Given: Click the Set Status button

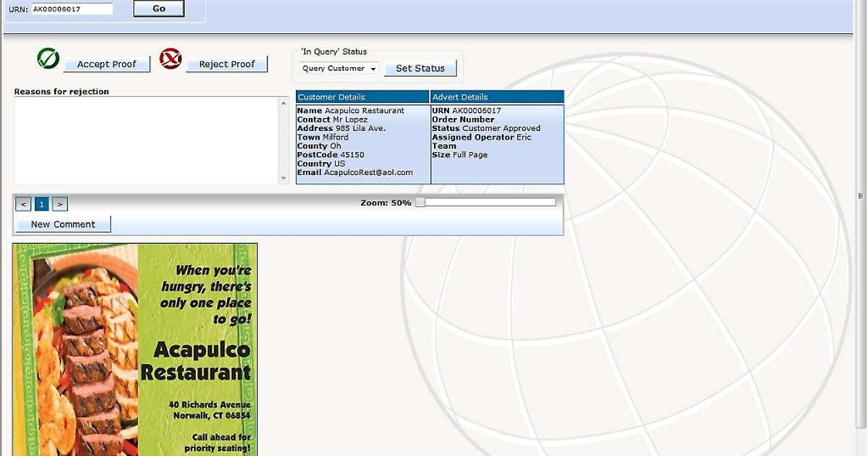Looking at the screenshot, I should pos(420,68).
